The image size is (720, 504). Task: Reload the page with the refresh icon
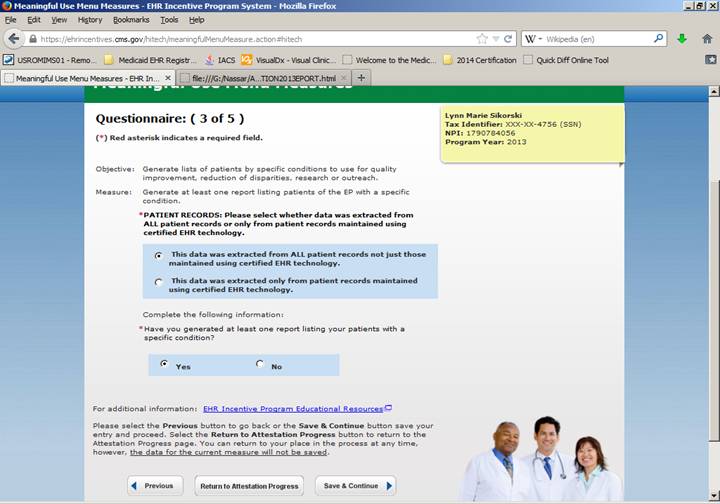(x=508, y=39)
